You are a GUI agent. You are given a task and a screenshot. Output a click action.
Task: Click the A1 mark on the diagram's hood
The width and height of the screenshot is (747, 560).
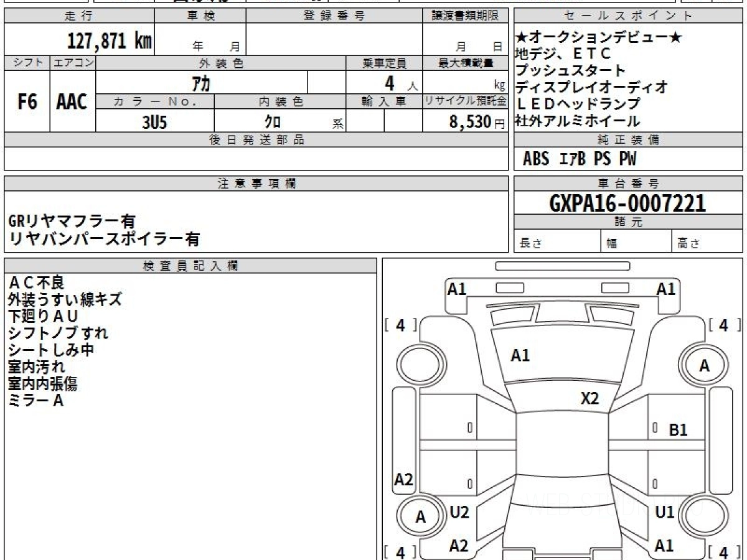(x=520, y=355)
